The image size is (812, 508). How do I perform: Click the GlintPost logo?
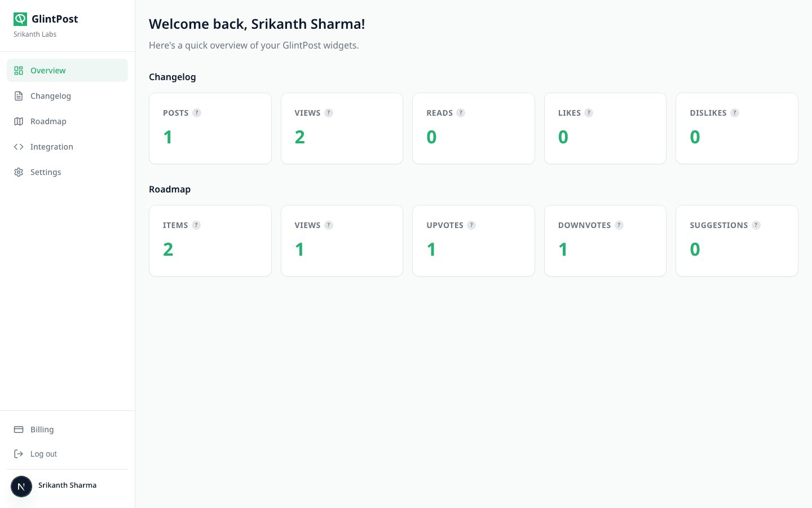(x=20, y=19)
